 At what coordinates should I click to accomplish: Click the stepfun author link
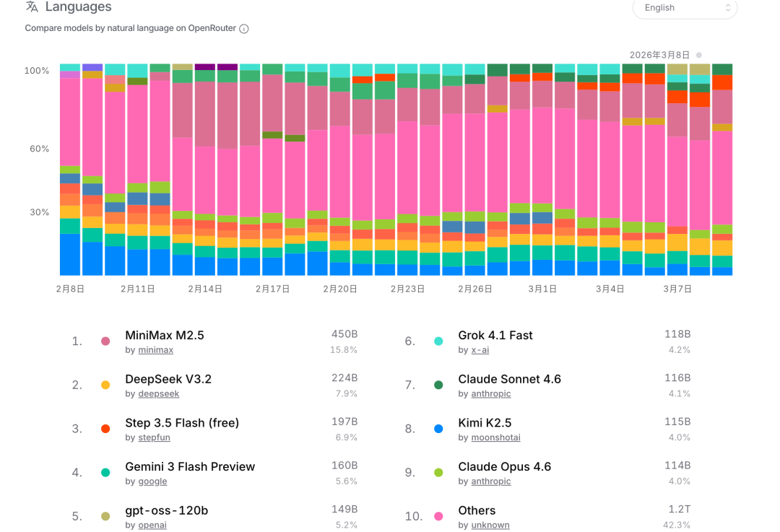(154, 437)
